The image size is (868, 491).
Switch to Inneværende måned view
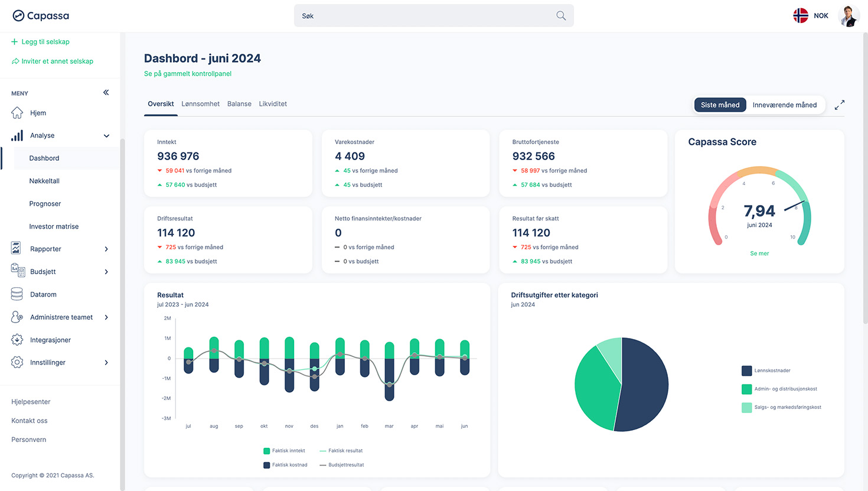pos(784,105)
